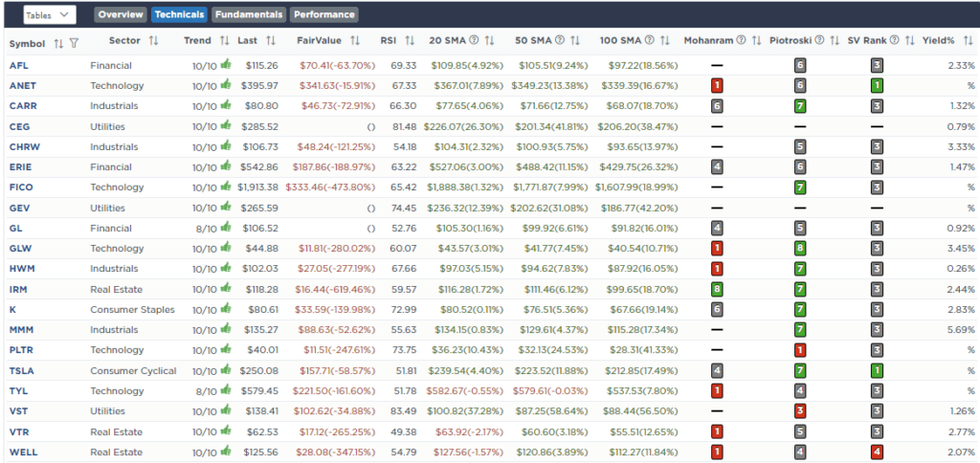Viewport: 980px width, 463px height.
Task: Sort by 50 SMA arrows
Action: point(575,40)
